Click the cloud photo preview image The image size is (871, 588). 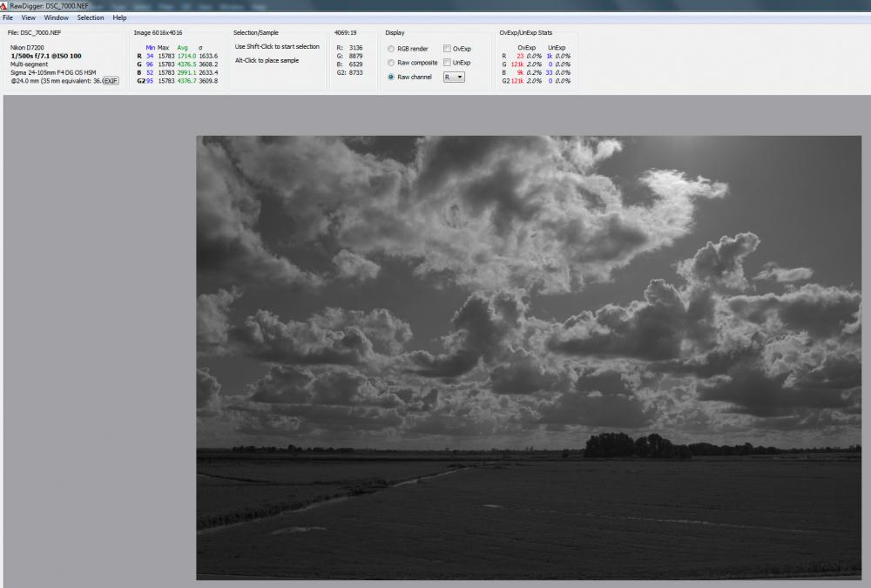coord(529,357)
